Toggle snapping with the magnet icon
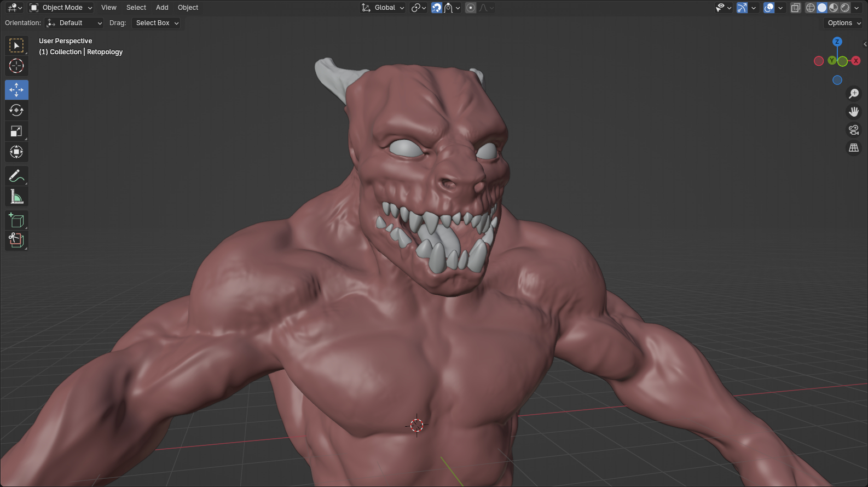868x487 pixels. coord(436,8)
